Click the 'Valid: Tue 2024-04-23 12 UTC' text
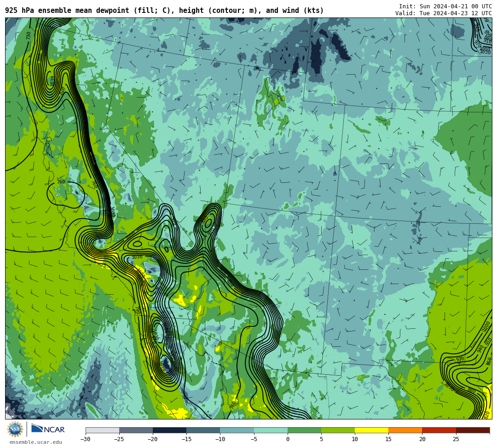The image size is (497, 448). click(443, 13)
